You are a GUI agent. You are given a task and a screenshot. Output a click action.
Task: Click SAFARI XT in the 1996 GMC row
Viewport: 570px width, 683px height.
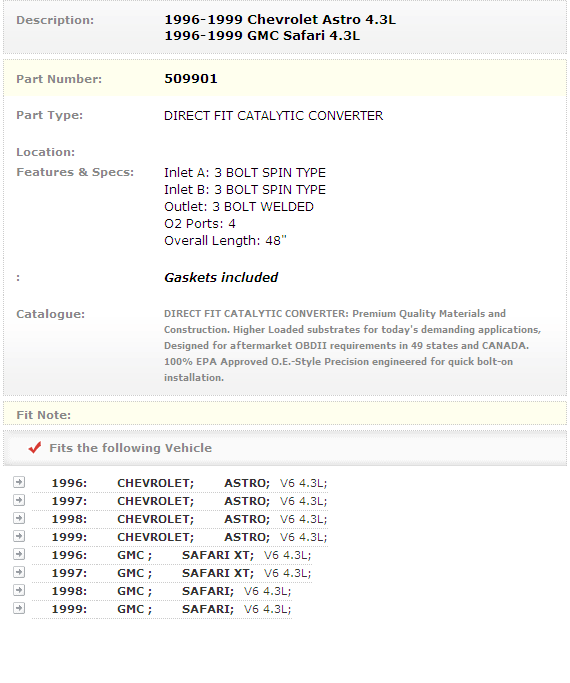pyautogui.click(x=218, y=555)
